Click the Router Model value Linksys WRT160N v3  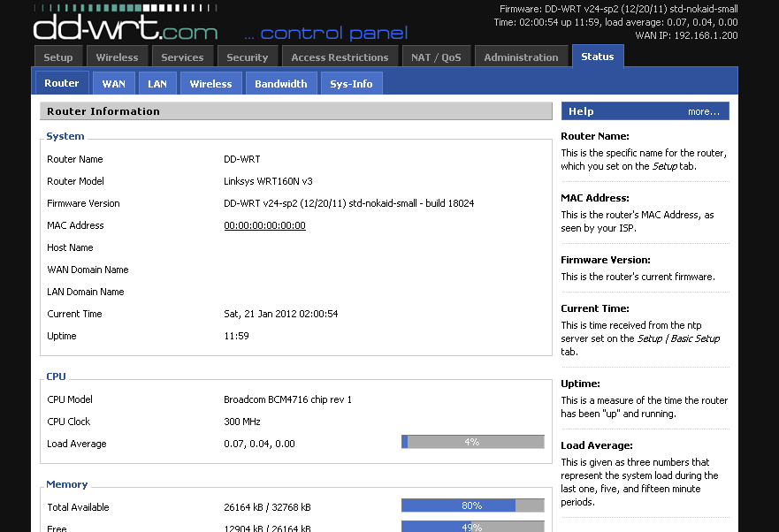tap(268, 181)
